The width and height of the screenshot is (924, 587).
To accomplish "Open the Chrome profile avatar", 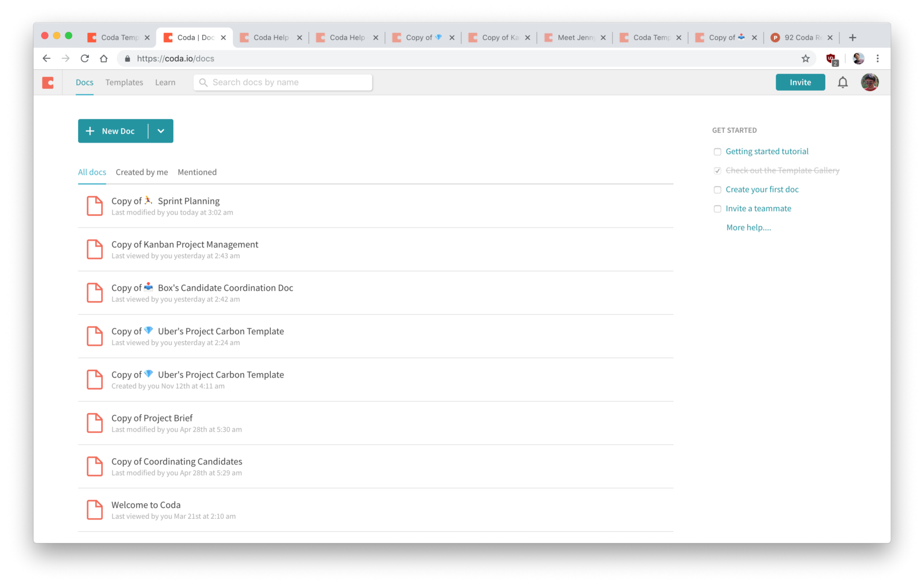I will click(859, 58).
